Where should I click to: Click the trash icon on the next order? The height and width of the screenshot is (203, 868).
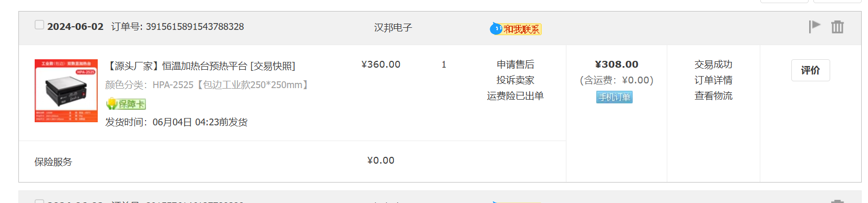(838, 201)
